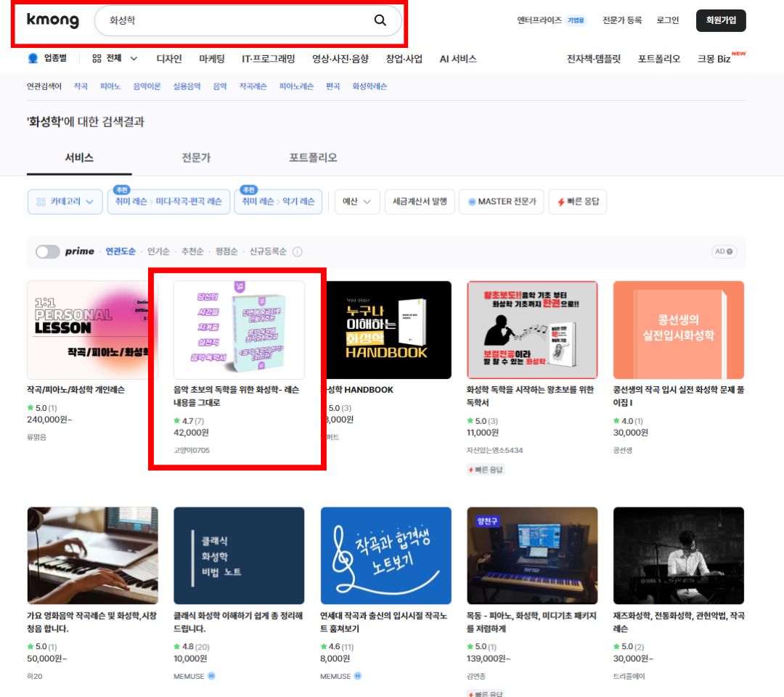Image resolution: width=784 pixels, height=697 pixels.
Task: Sort by 연관도순
Action: [x=121, y=251]
